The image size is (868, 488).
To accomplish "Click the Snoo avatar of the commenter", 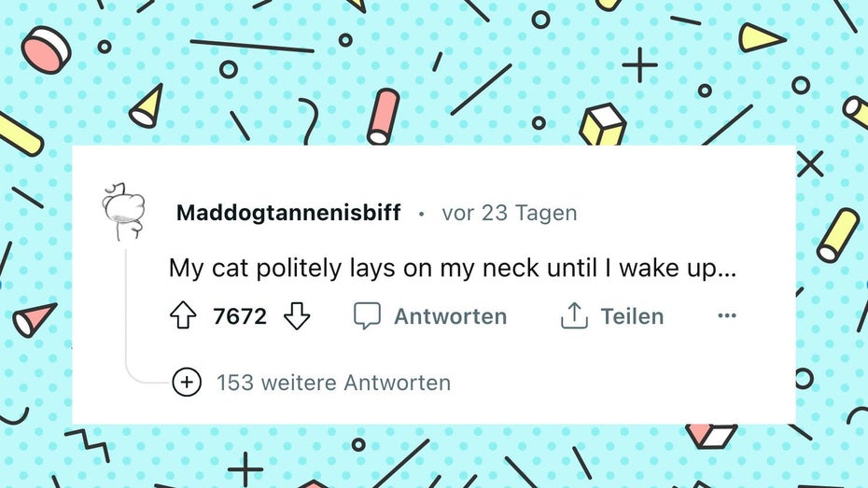I will click(124, 212).
